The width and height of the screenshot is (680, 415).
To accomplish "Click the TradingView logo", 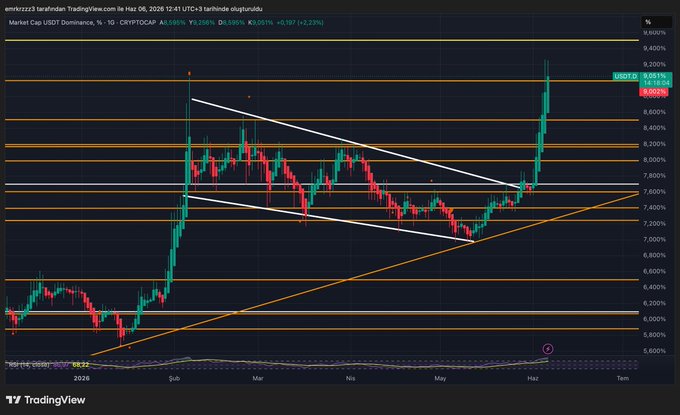I will click(x=46, y=400).
